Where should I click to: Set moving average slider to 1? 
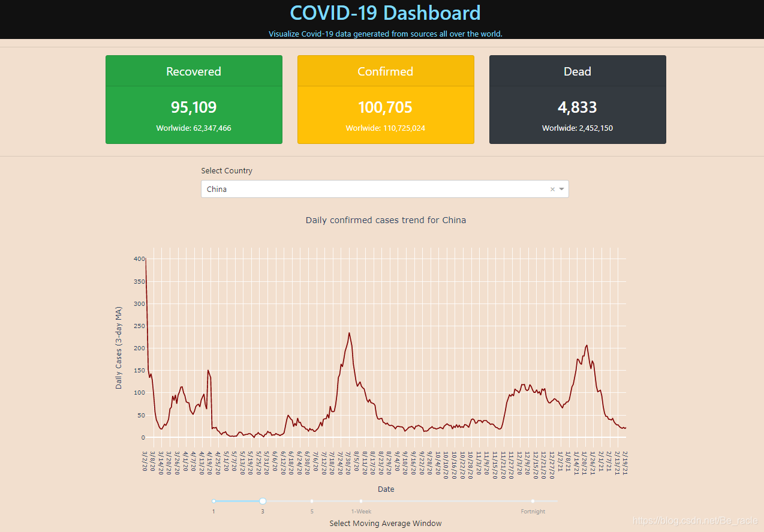coord(213,501)
